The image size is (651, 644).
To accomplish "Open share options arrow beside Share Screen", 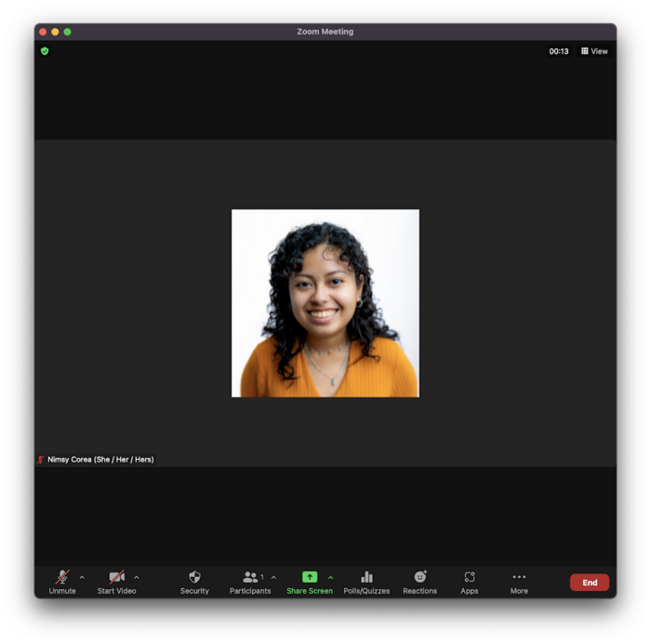I will 330,577.
